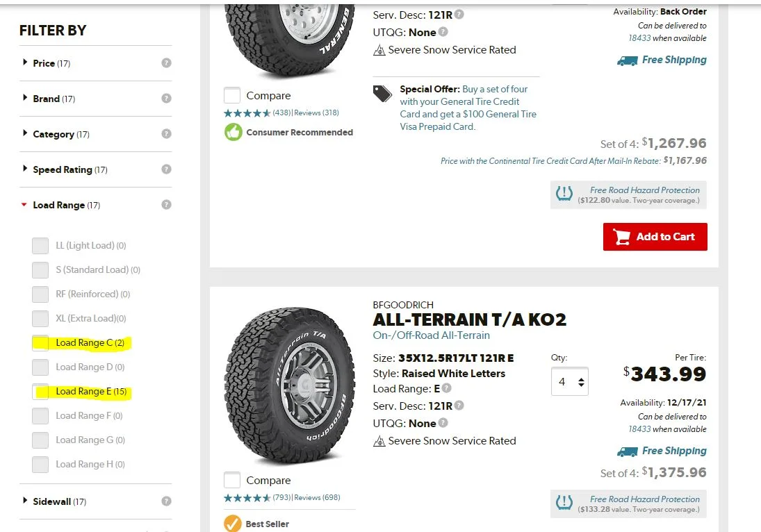Check Load Range C (2) filter box
Screen dimensions: 761x532
(40, 343)
